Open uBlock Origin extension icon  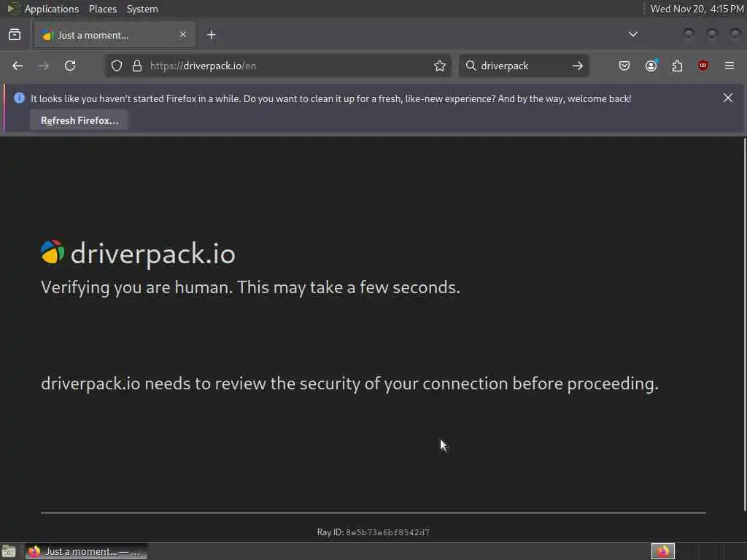[703, 66]
